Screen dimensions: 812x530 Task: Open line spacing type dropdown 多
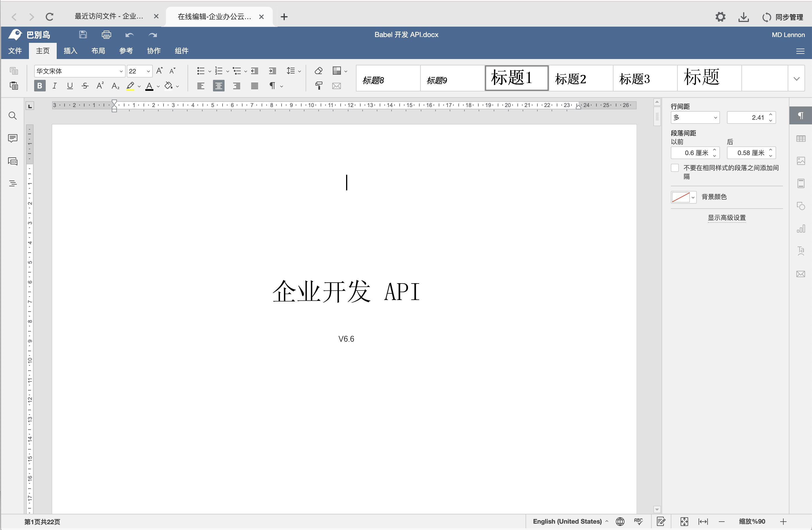(x=695, y=117)
